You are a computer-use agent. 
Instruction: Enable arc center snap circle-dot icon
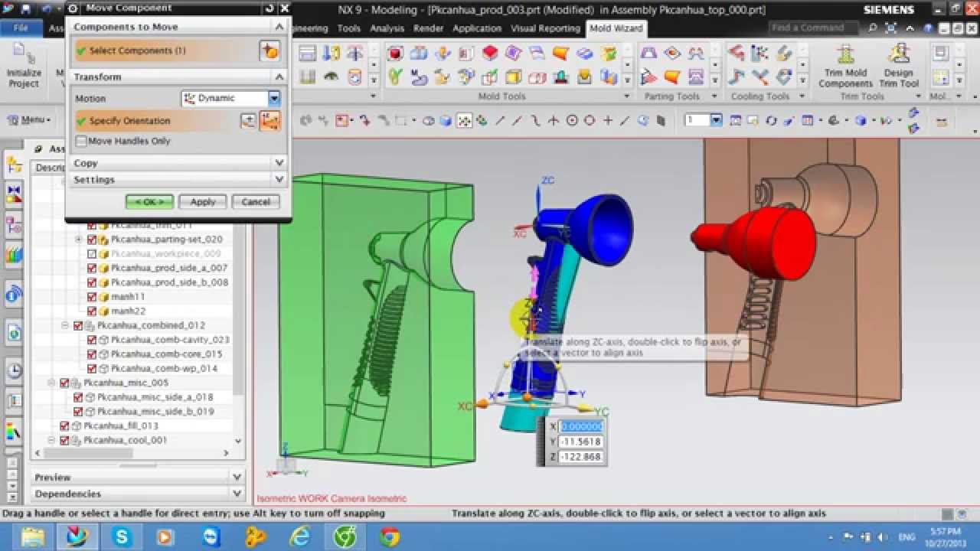[572, 121]
